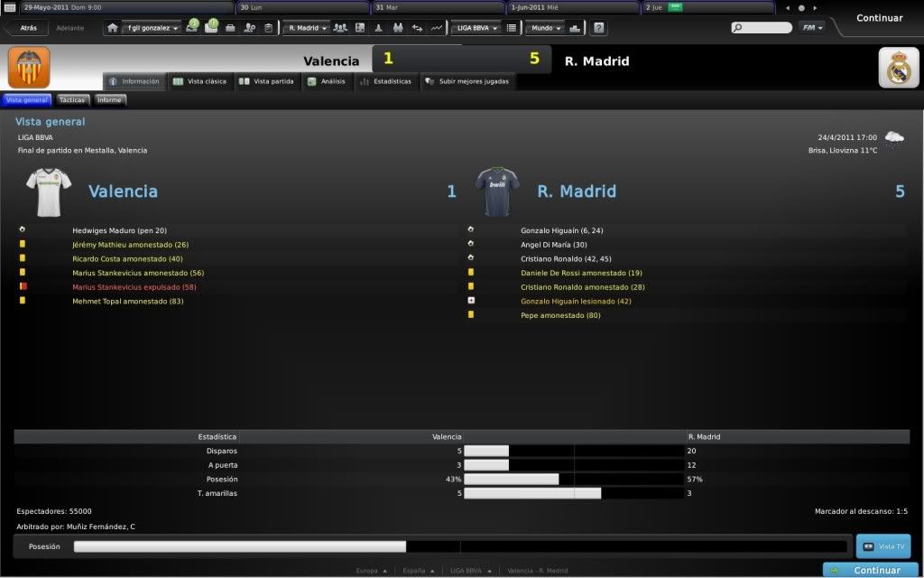This screenshot has height=578, width=924.
Task: Switch to the Estadísticas tab
Action: click(x=386, y=81)
